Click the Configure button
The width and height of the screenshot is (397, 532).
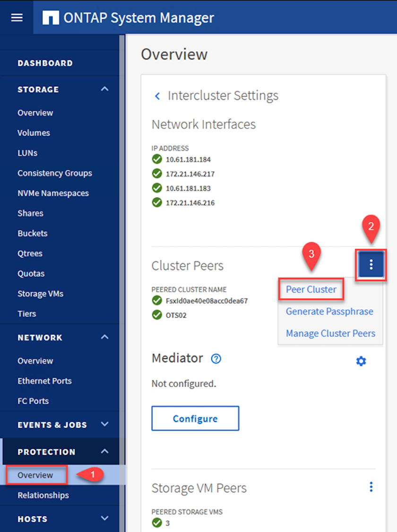click(x=195, y=418)
